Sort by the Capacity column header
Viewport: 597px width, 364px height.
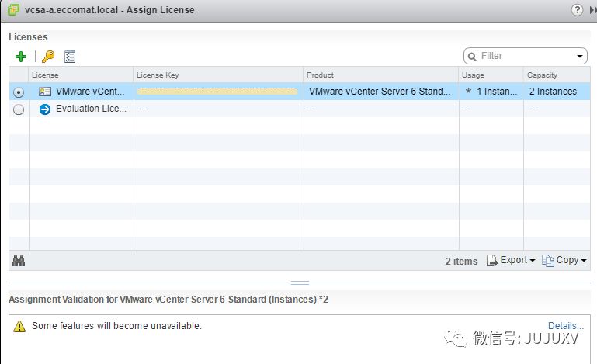click(557, 75)
